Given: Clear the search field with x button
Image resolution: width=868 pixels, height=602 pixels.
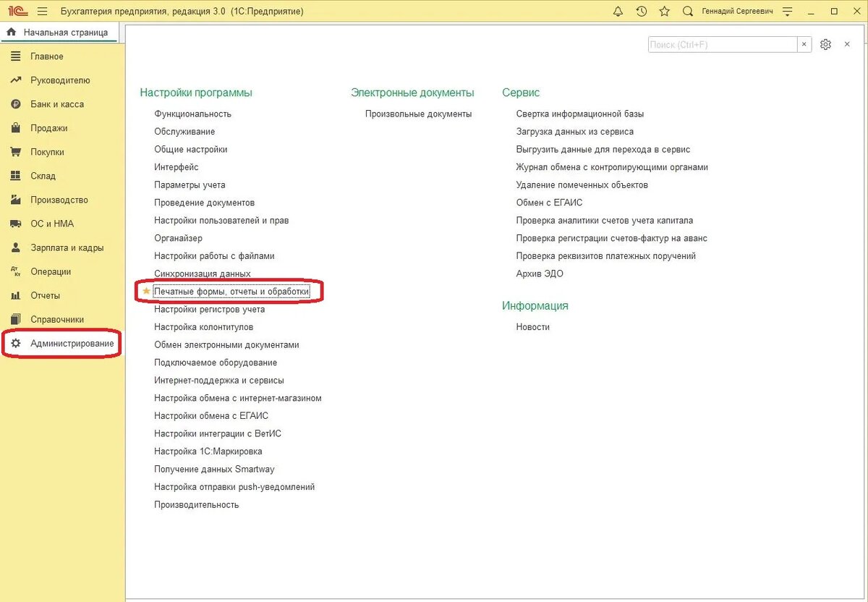Looking at the screenshot, I should pos(804,45).
